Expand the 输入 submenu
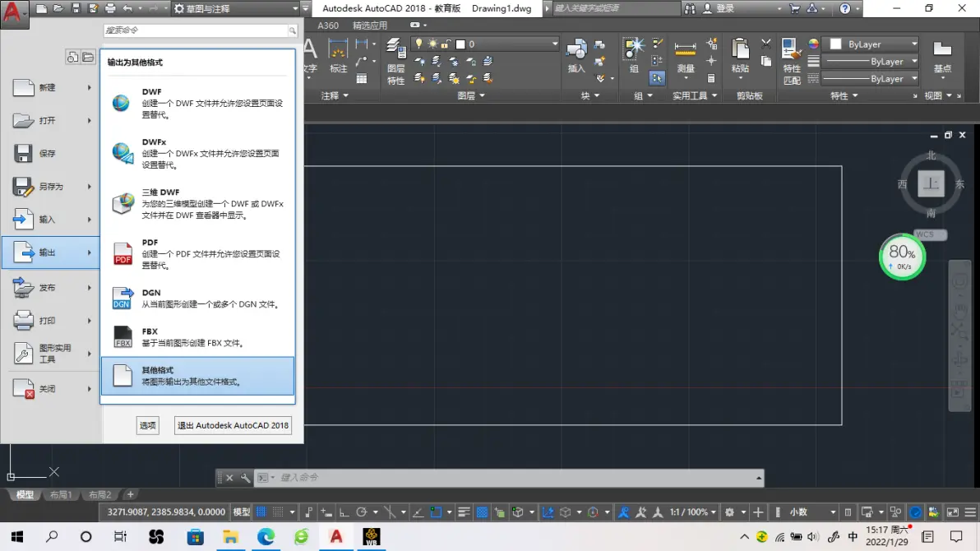This screenshot has height=551, width=980. pos(51,220)
